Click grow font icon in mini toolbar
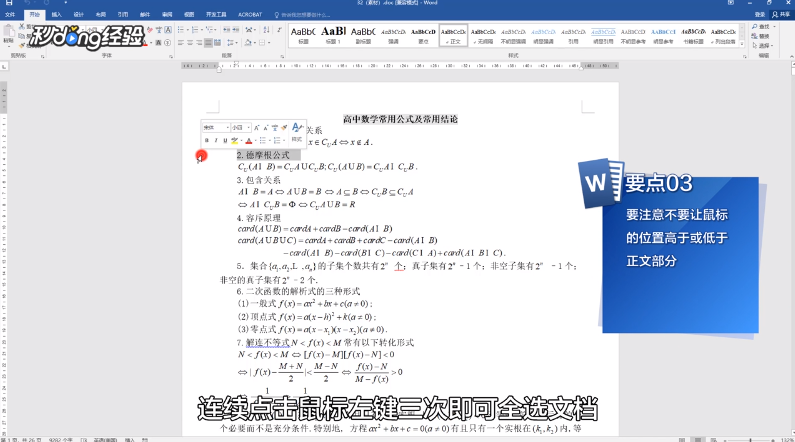This screenshot has height=442, width=795. pos(257,128)
